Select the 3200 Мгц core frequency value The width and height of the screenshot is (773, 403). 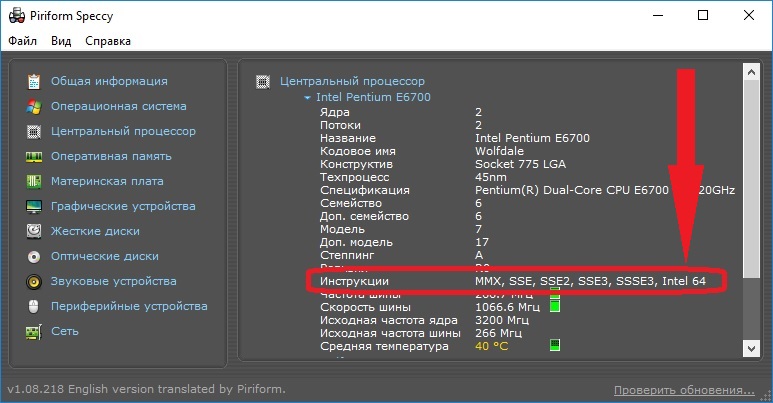click(x=502, y=320)
